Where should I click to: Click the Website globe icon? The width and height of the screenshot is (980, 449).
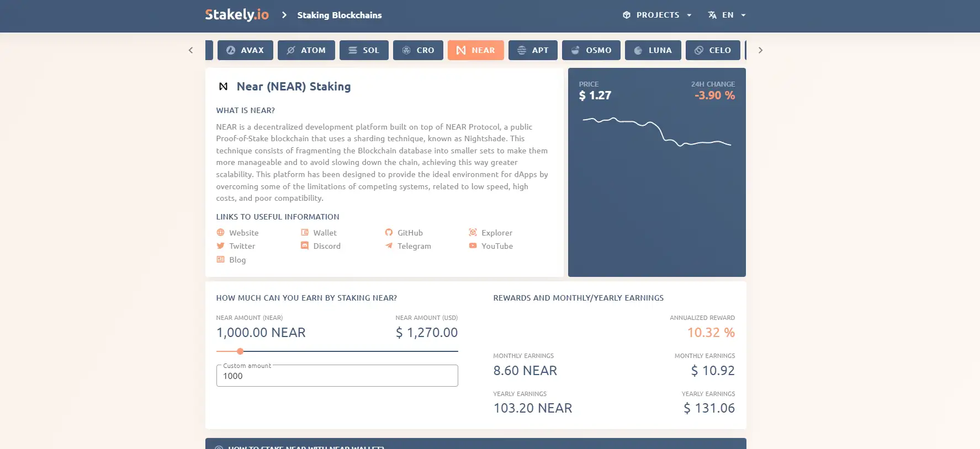click(221, 233)
